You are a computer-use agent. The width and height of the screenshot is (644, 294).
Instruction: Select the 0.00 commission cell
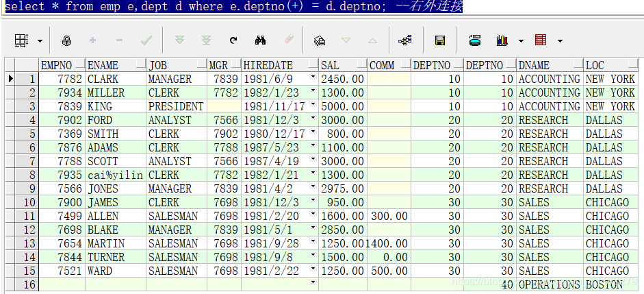coord(389,257)
